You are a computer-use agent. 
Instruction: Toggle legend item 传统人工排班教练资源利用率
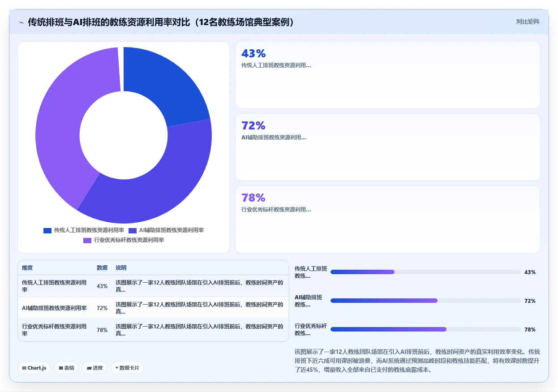click(84, 230)
